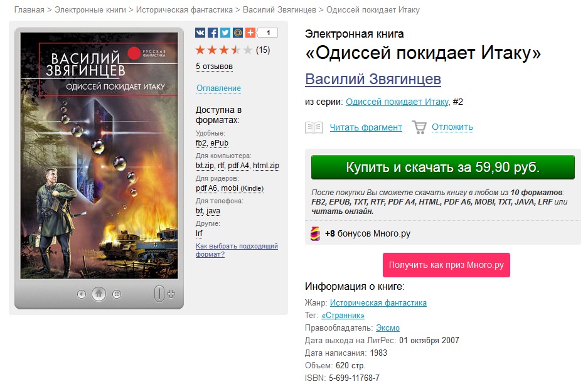Viewport: 588px width, 389px height.
Task: Click the left arrow button on the e-reader
Action: 82,294
